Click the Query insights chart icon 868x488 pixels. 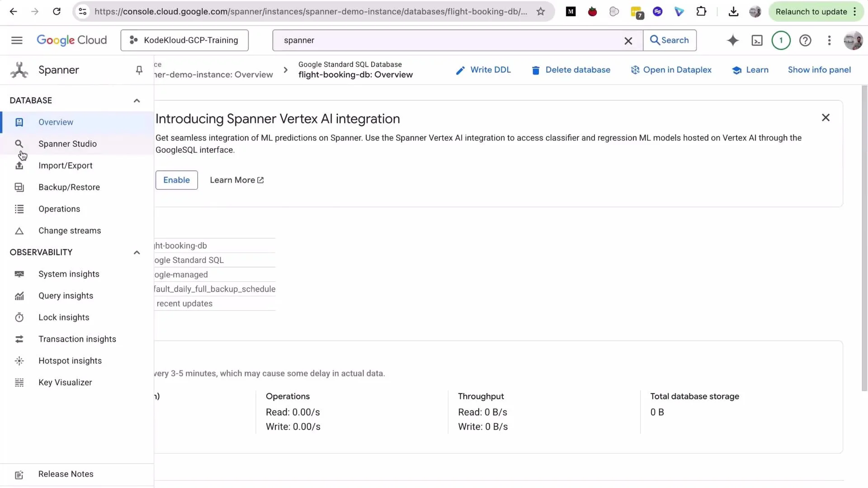pos(19,296)
